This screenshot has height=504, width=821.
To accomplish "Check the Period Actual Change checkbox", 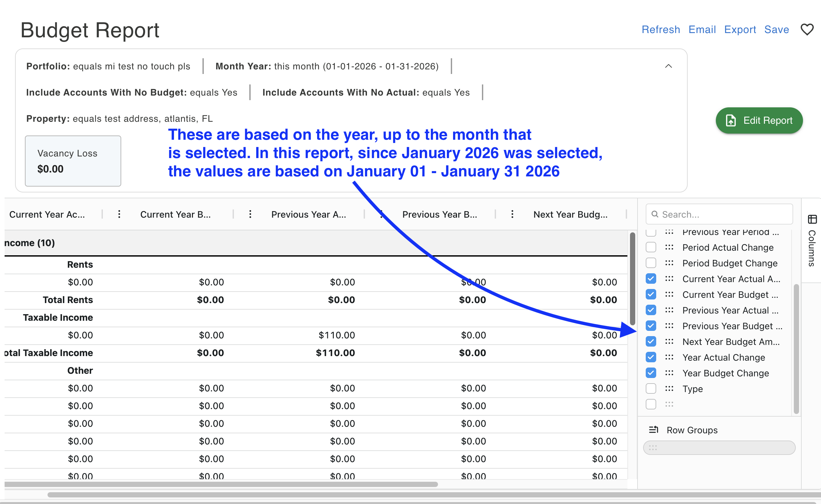I will (651, 247).
